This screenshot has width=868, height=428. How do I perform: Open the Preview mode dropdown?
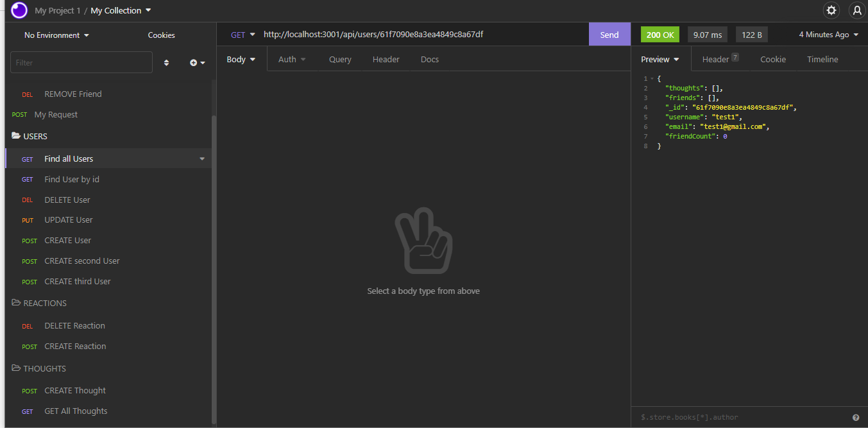tap(660, 59)
